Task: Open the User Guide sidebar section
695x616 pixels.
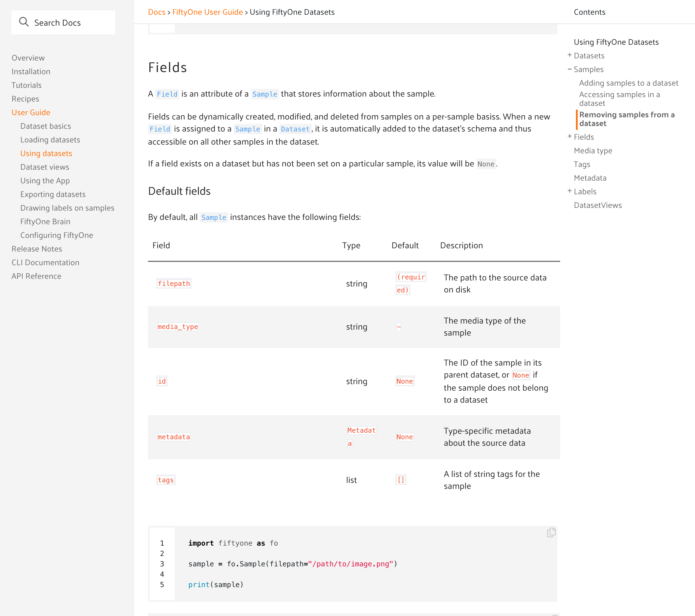Action: pyautogui.click(x=31, y=112)
